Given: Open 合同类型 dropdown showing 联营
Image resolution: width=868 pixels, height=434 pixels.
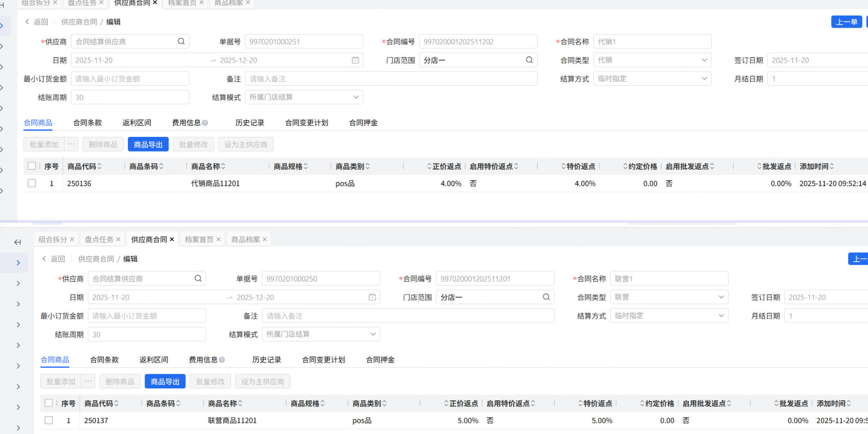Looking at the screenshot, I should tap(669, 297).
